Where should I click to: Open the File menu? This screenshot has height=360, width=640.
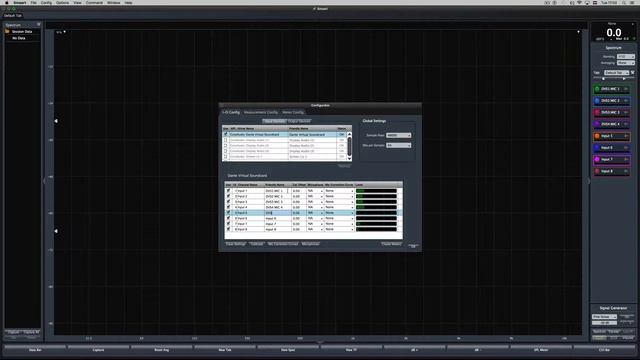33,2
